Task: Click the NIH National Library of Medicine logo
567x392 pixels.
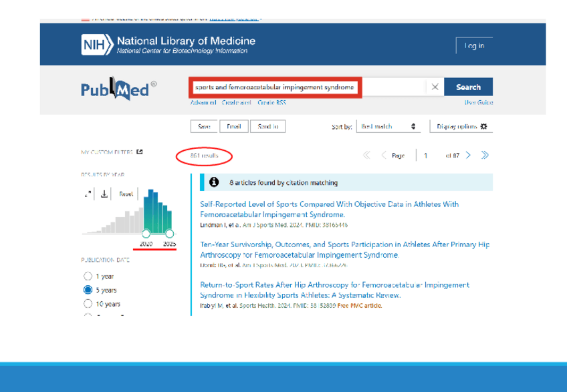Action: click(x=168, y=45)
